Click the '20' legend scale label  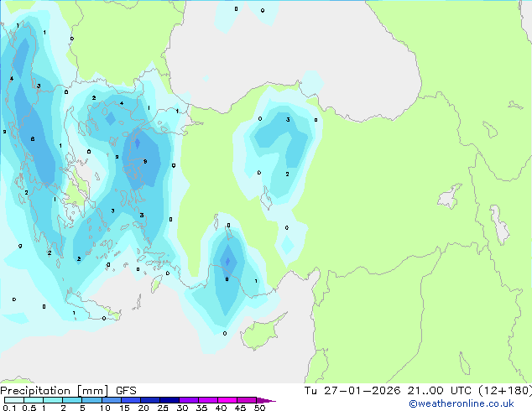[143, 408]
